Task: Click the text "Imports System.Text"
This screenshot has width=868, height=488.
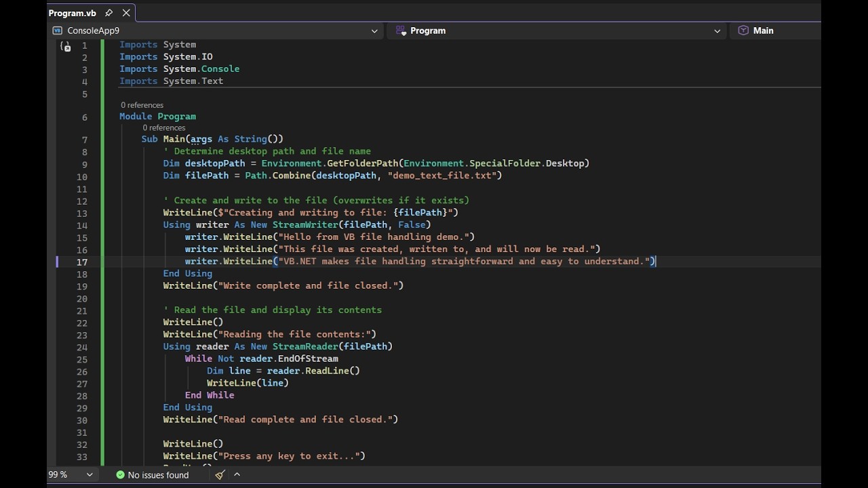Action: [x=172, y=81]
